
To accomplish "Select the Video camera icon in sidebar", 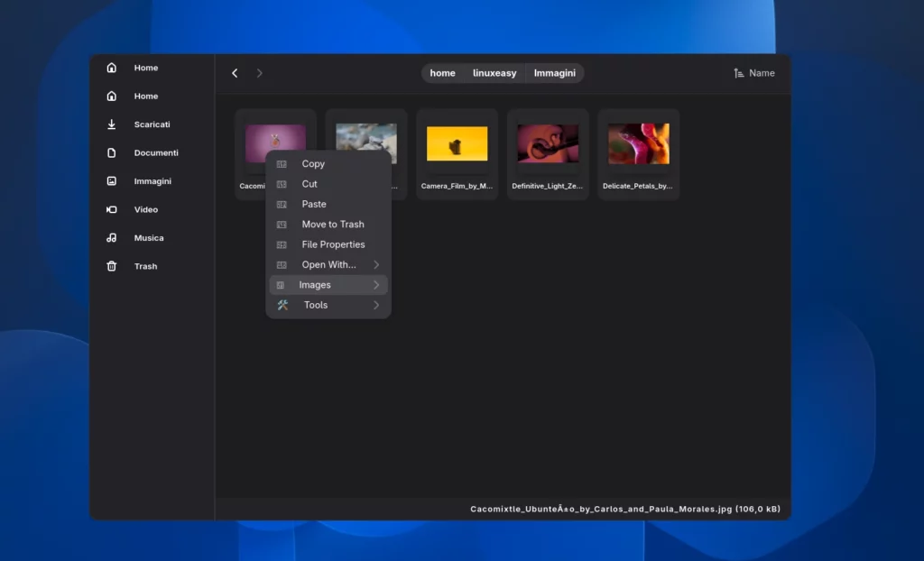I will click(112, 209).
